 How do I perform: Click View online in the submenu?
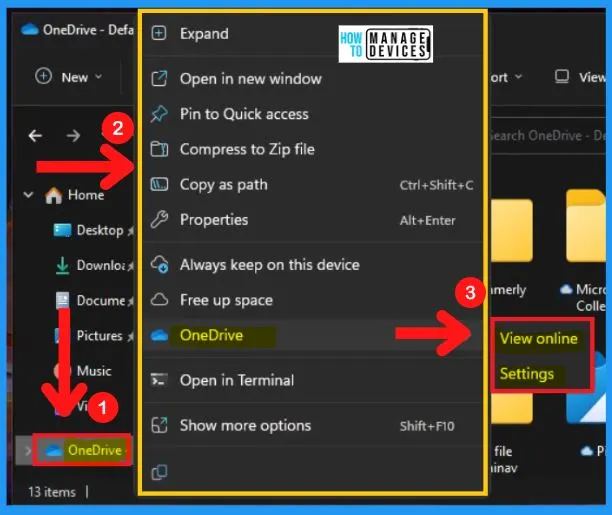[539, 339]
